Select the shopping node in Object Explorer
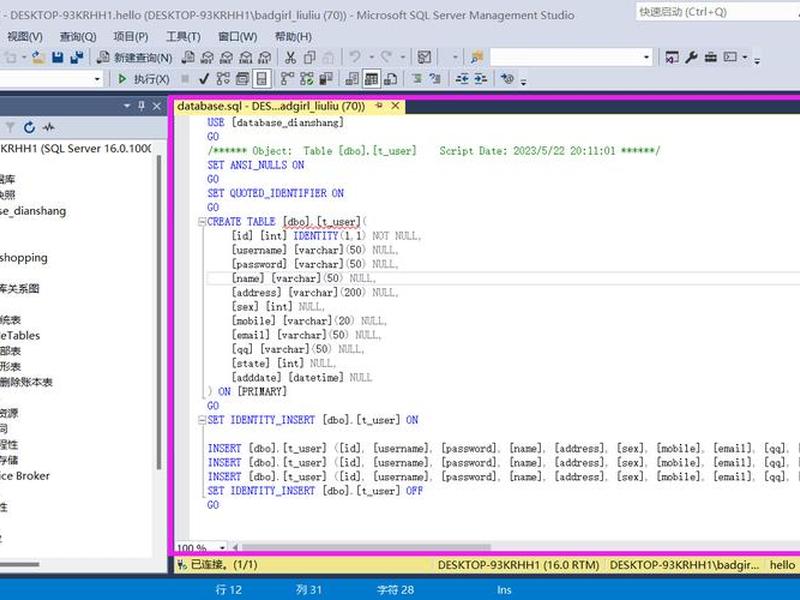This screenshot has height=600, width=800. tap(23, 258)
